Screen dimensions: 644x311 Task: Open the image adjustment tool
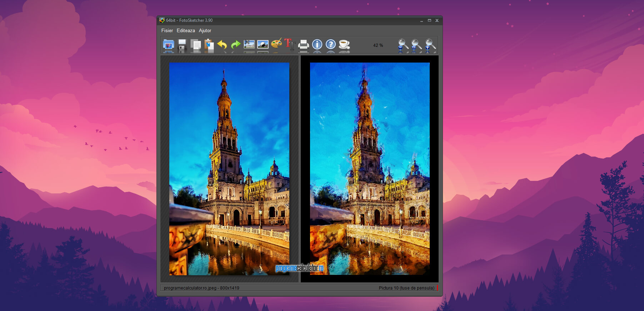pyautogui.click(x=263, y=44)
